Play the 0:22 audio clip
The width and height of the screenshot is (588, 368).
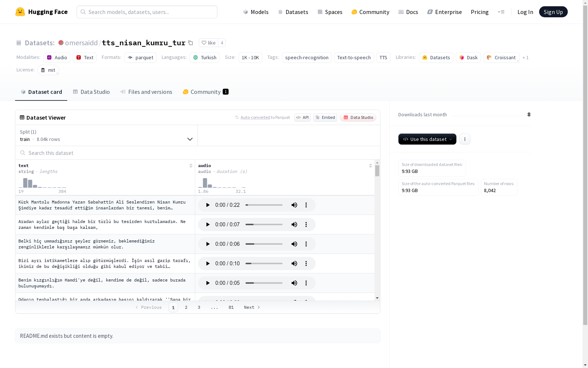[x=208, y=205]
